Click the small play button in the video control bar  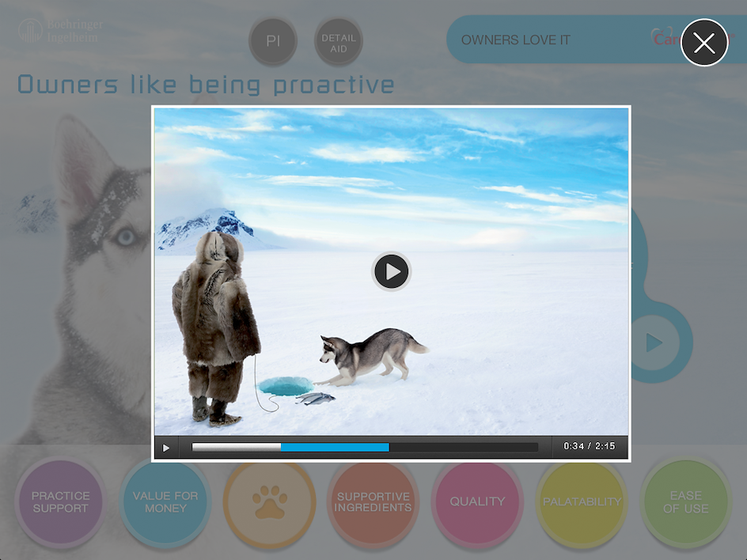(166, 448)
